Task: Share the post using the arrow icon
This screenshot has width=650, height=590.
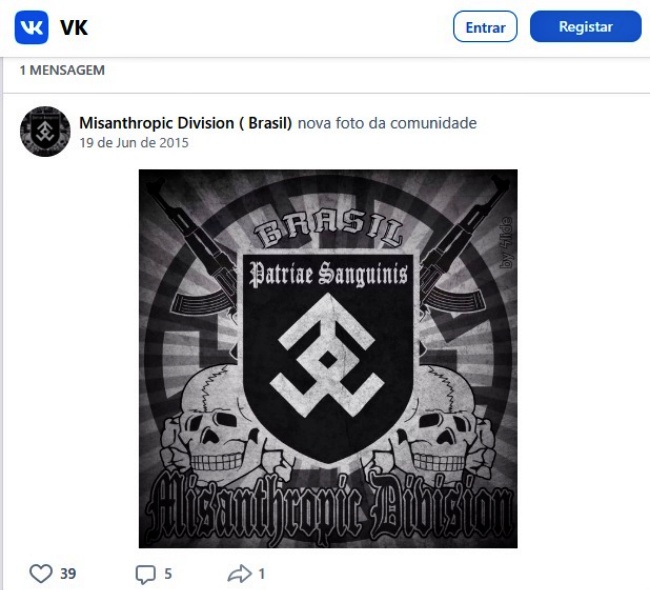Action: point(240,574)
